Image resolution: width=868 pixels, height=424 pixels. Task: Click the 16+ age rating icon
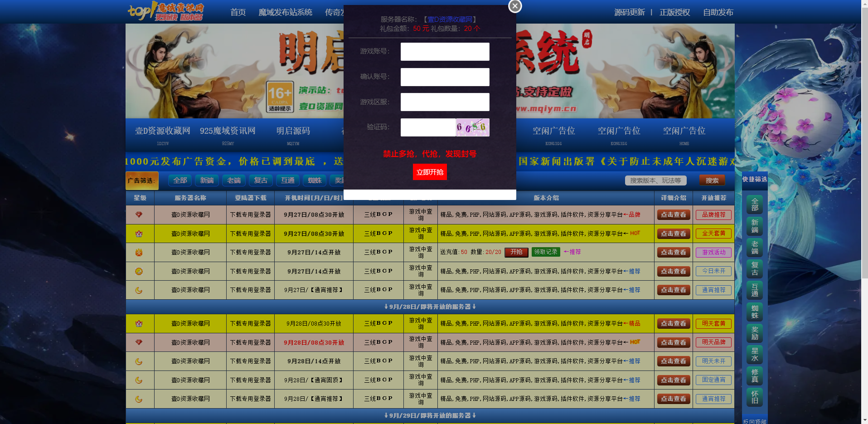(280, 97)
